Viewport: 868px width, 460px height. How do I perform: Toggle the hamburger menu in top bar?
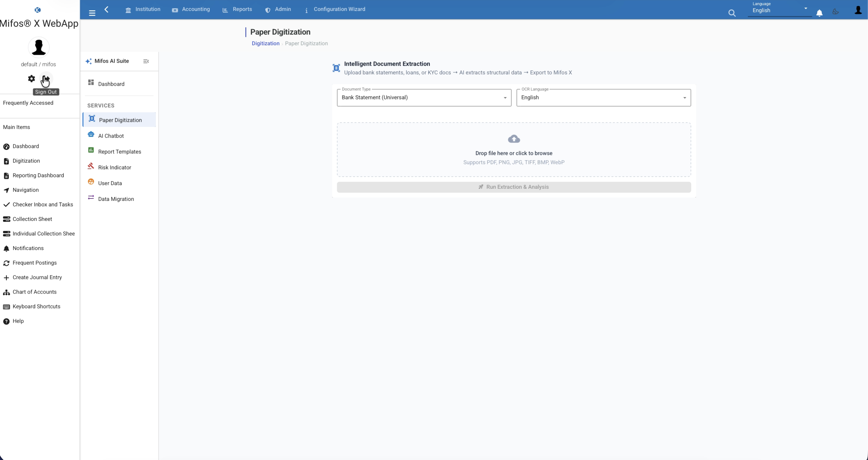92,13
